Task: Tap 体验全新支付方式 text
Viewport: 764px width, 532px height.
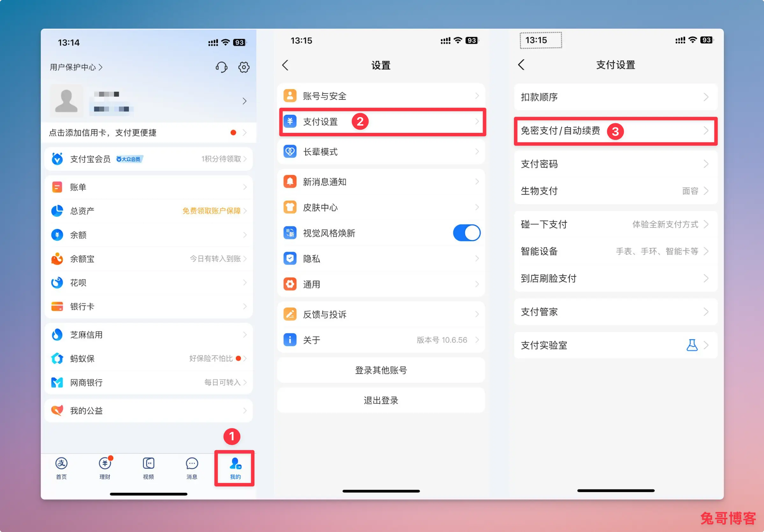Action: [x=665, y=225]
